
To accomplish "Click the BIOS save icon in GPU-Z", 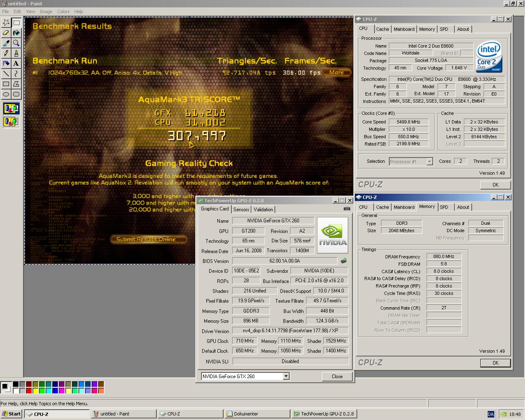I will (344, 260).
